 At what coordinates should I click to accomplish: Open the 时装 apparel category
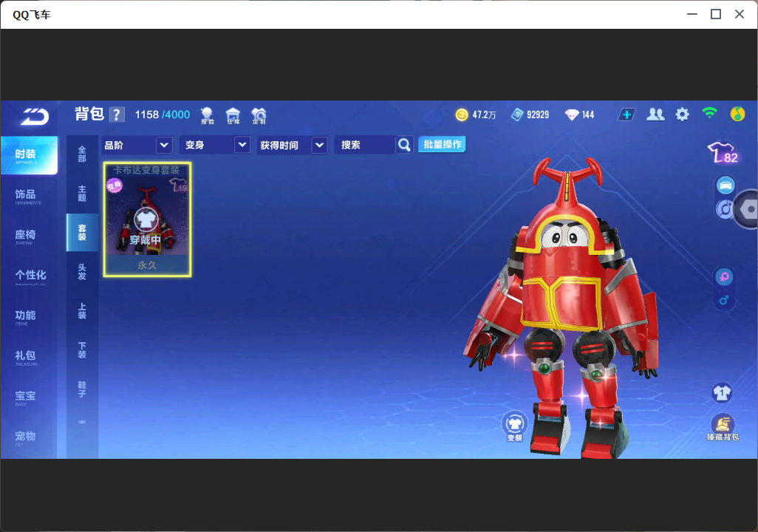[29, 155]
